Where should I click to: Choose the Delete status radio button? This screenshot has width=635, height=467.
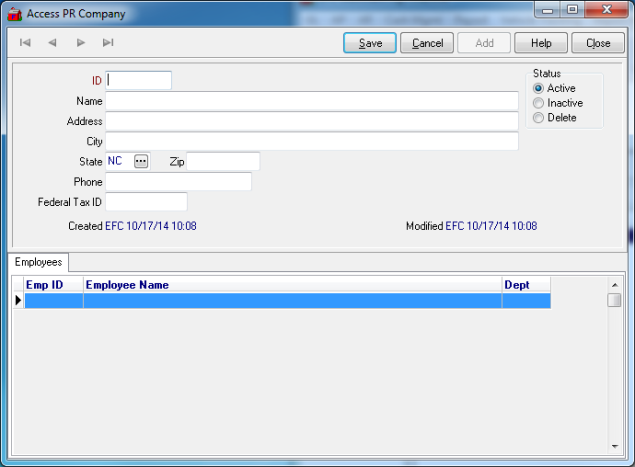539,118
